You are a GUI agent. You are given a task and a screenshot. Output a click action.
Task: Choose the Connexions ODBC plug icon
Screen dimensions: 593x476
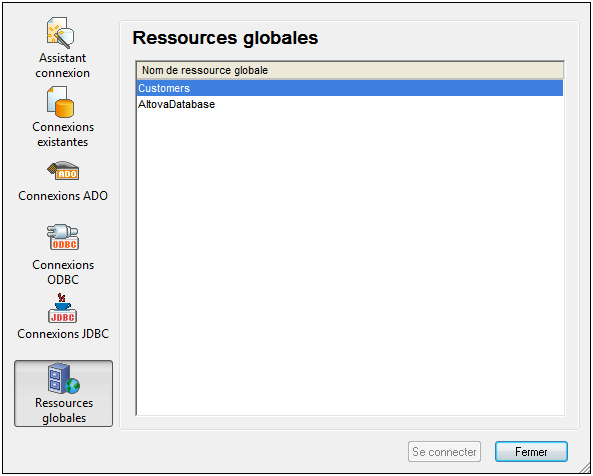[63, 237]
